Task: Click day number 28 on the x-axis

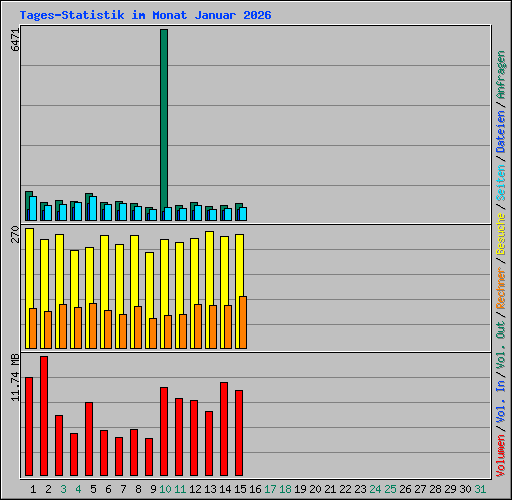Action: click(x=435, y=489)
